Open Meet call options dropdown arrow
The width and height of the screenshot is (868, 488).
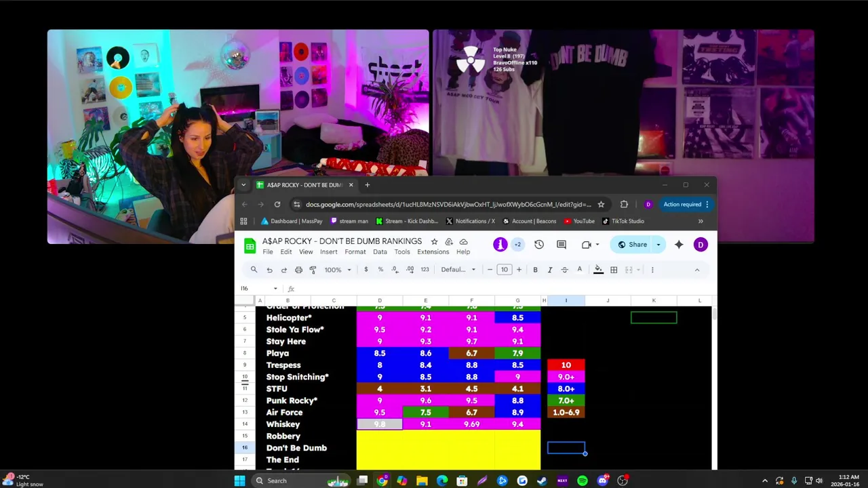tap(597, 245)
